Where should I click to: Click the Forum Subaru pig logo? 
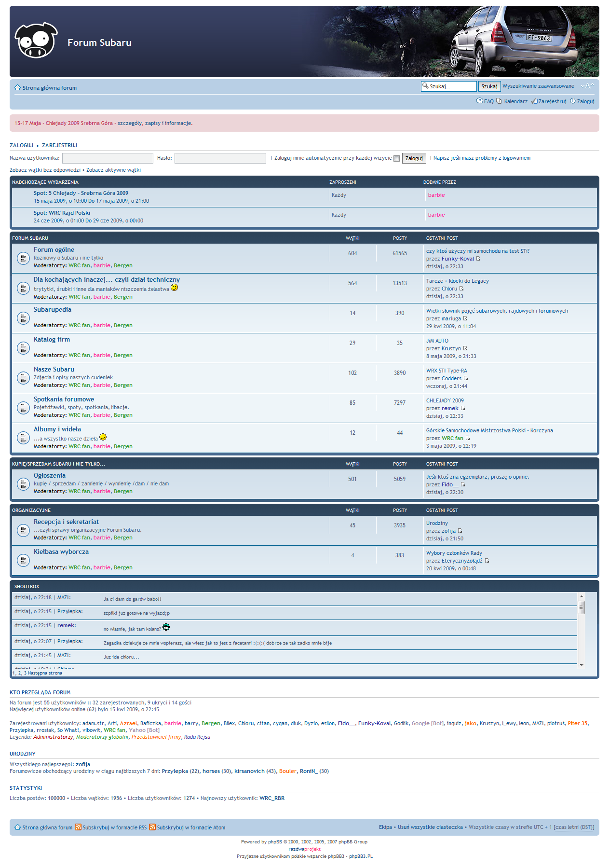36,41
